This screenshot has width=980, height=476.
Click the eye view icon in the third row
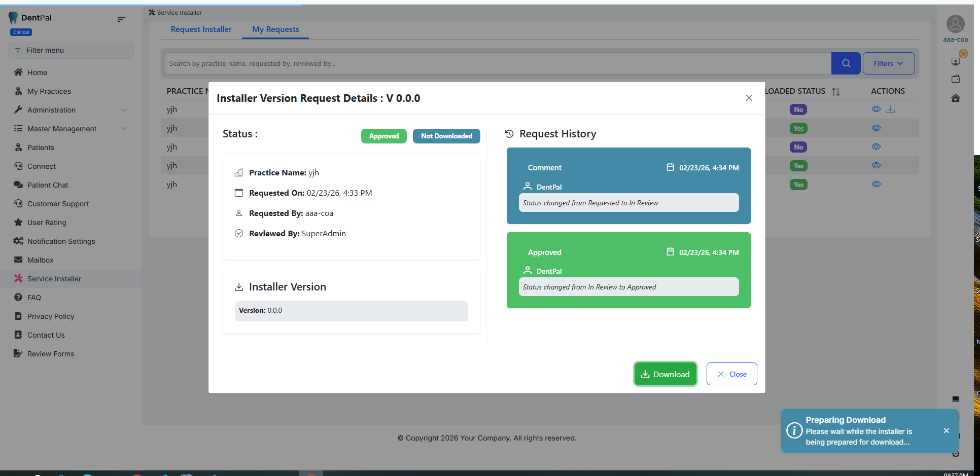coord(876,147)
